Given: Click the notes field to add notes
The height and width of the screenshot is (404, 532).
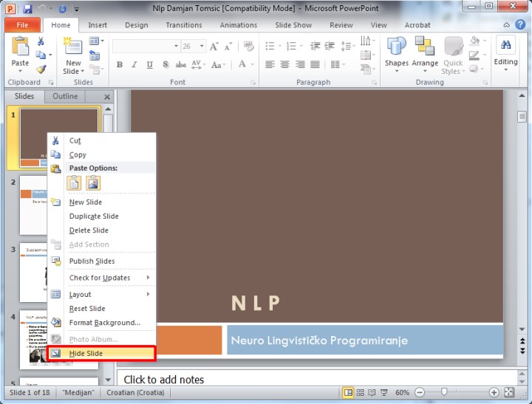Looking at the screenshot, I should pyautogui.click(x=310, y=380).
